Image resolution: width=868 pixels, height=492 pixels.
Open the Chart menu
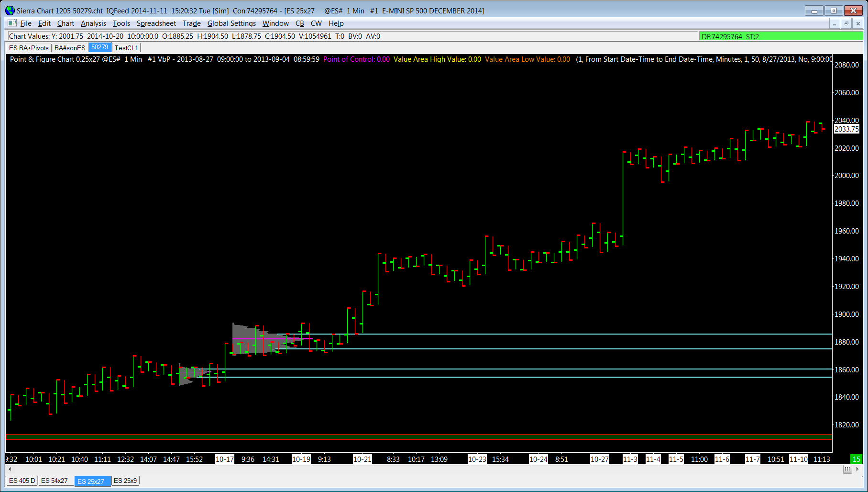pyautogui.click(x=66, y=23)
